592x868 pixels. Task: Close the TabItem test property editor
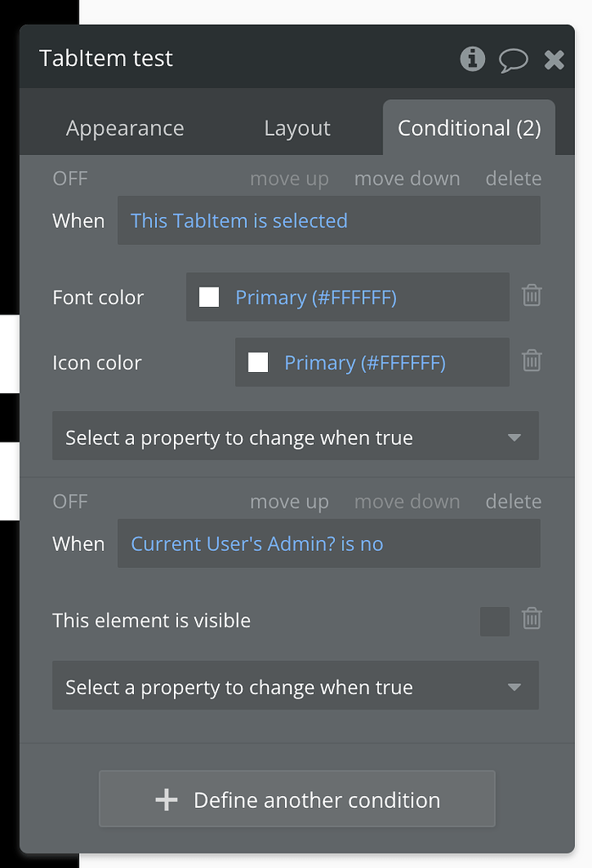(555, 58)
